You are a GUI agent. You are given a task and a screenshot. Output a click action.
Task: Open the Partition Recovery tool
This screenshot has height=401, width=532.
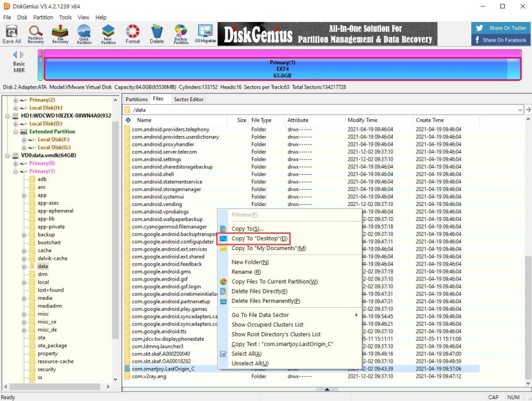tap(36, 34)
